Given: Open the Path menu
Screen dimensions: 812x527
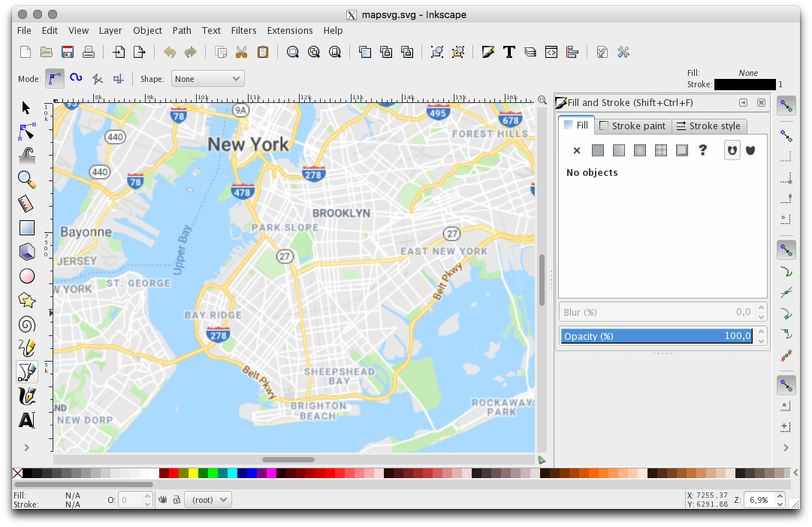Looking at the screenshot, I should [x=182, y=31].
